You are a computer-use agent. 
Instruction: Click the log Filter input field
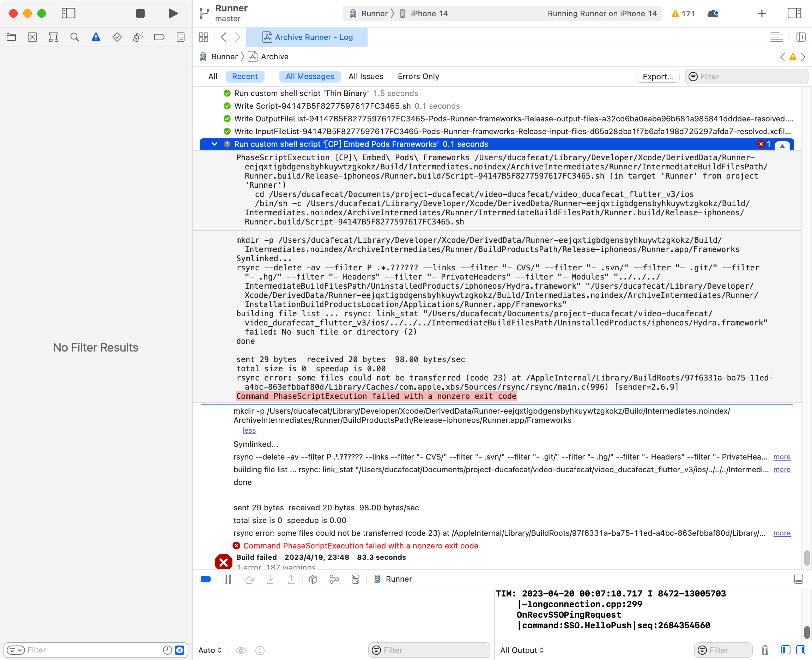pos(746,77)
